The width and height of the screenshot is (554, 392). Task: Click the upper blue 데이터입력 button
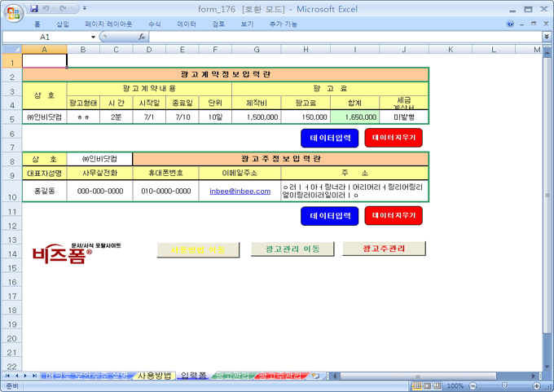click(x=329, y=138)
